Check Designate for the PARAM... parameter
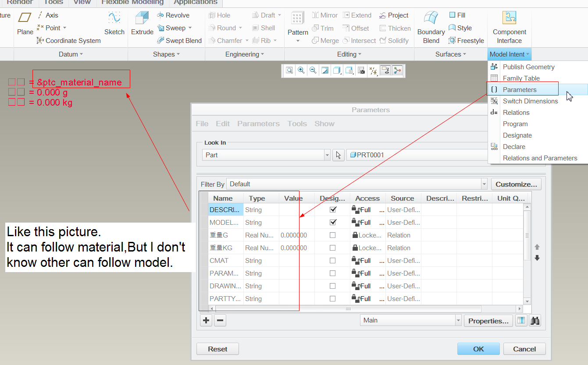The image size is (588, 365). (x=333, y=273)
